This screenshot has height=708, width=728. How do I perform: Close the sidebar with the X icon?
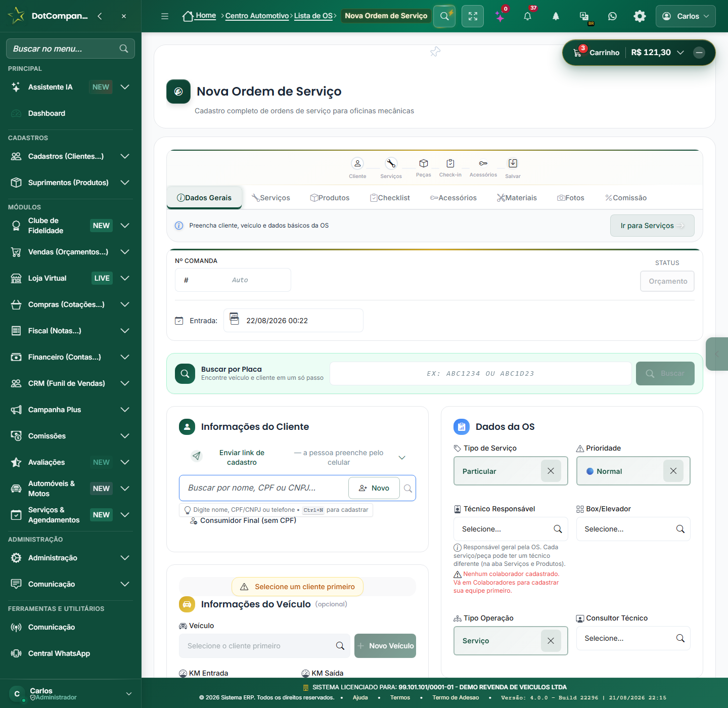pyautogui.click(x=124, y=16)
